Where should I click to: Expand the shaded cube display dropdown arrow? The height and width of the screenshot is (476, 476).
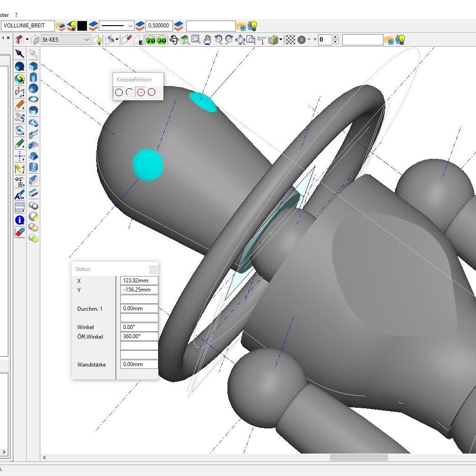281,40
